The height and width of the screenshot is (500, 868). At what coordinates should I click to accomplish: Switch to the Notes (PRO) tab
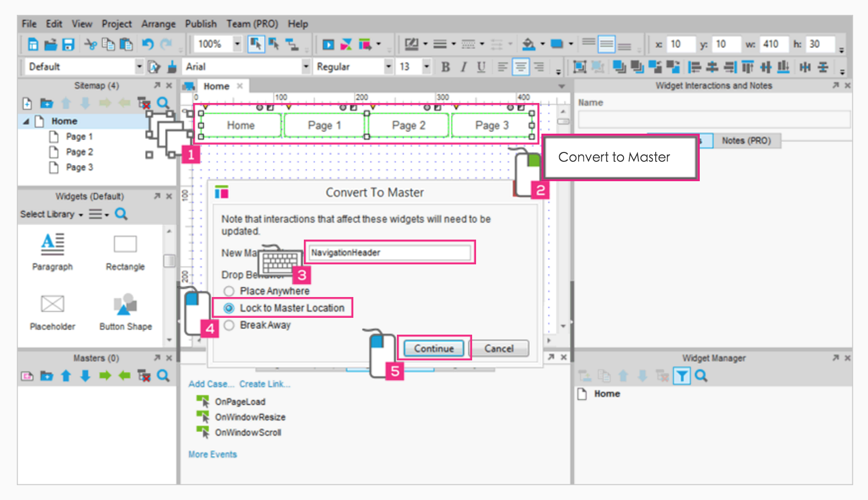click(x=746, y=141)
